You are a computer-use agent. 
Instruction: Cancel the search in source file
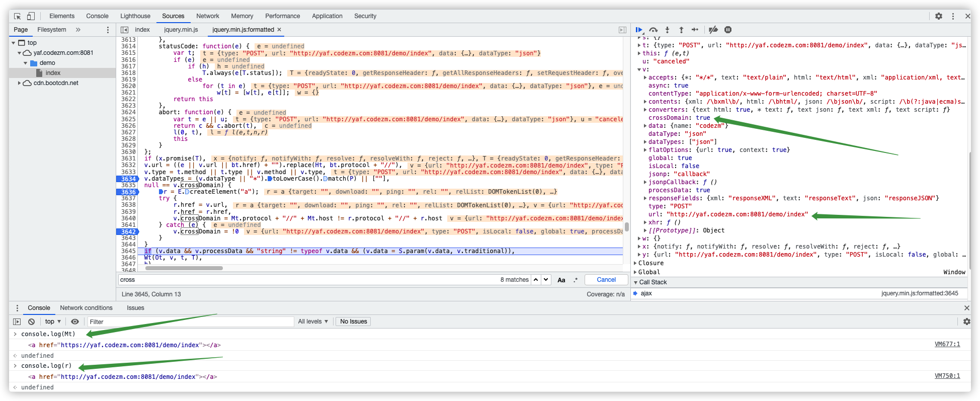(606, 280)
